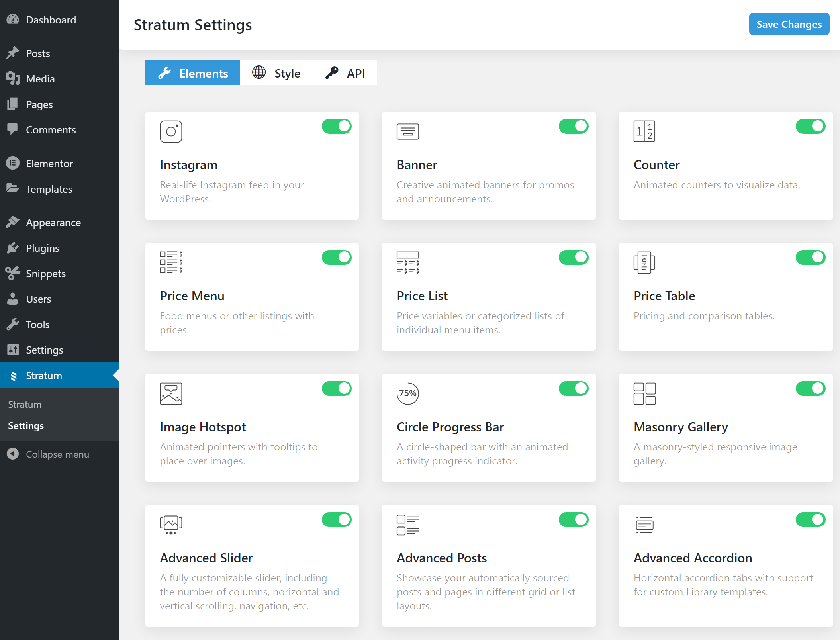Click 'Pricing and comparison tables.' description
The image size is (840, 640).
click(704, 316)
